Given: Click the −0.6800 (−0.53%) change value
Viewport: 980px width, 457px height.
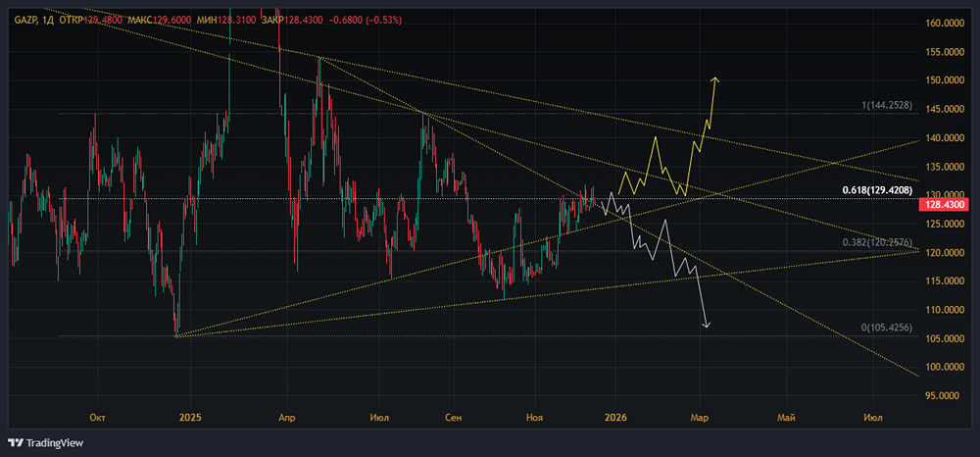Looking at the screenshot, I should pyautogui.click(x=365, y=20).
